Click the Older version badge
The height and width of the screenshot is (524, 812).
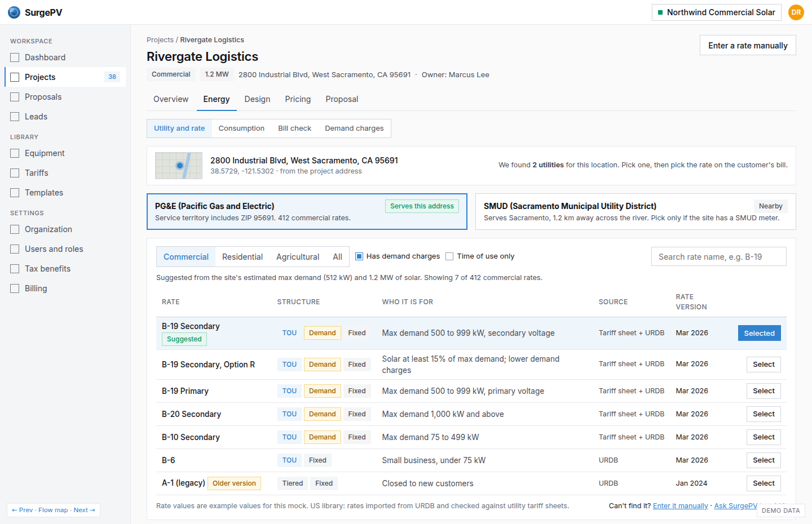point(234,483)
